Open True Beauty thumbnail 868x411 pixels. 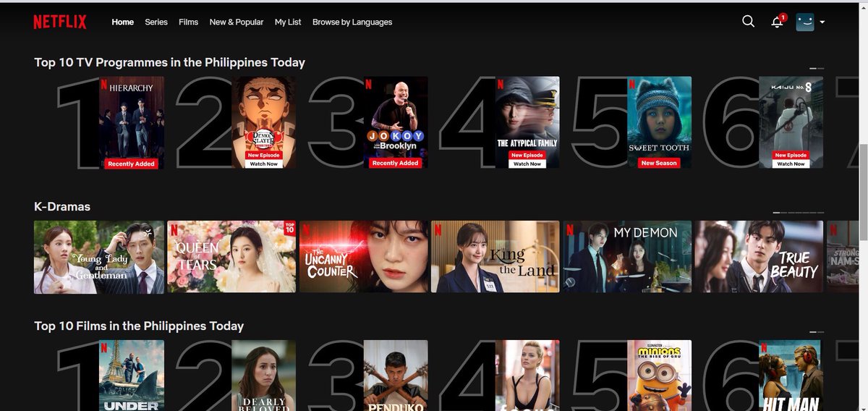tap(759, 257)
